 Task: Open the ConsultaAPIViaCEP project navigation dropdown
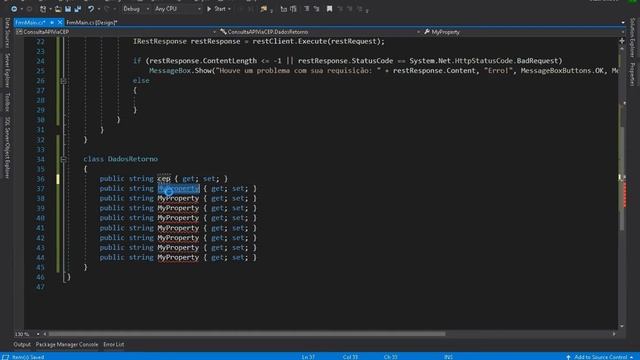point(116,32)
